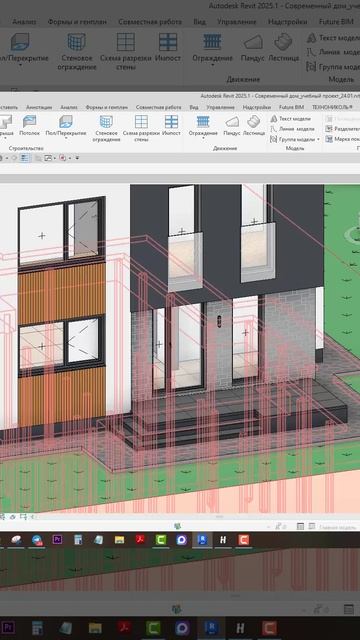Open the ТЕХНОНИКОЛЬ tab in the front ribbon
The height and width of the screenshot is (640, 360).
tap(332, 107)
